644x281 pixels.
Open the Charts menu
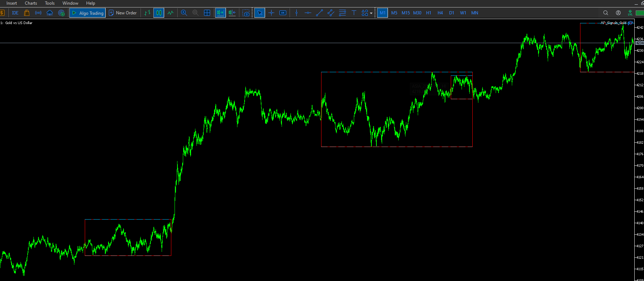(x=31, y=3)
